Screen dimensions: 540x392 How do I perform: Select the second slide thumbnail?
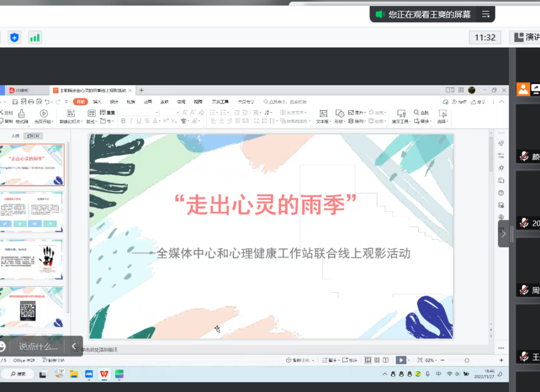point(33,212)
